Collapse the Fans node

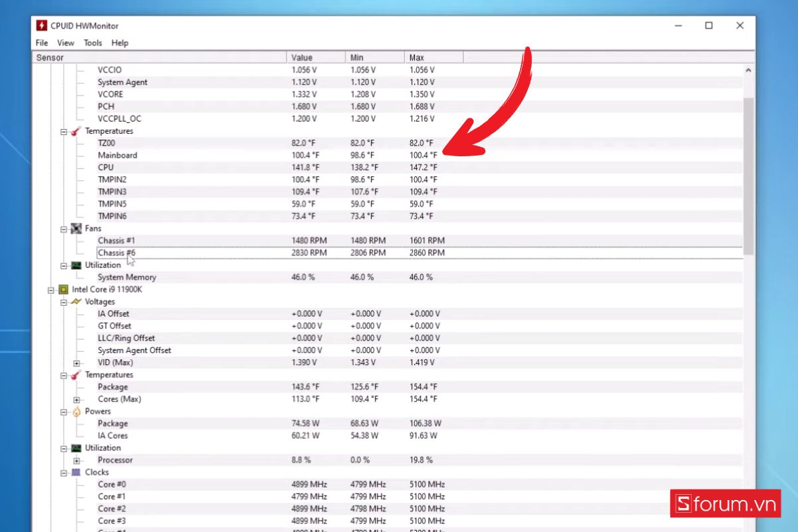65,229
